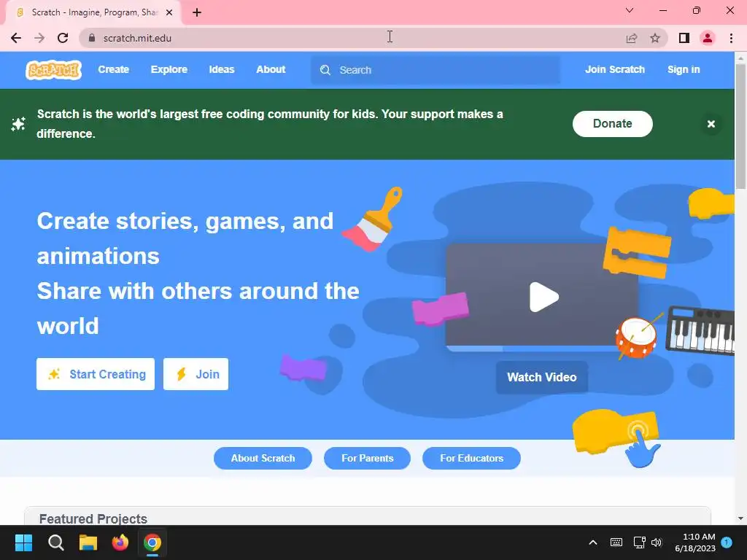Click the Watch Video button
Screen dimensions: 747x560
pos(542,377)
